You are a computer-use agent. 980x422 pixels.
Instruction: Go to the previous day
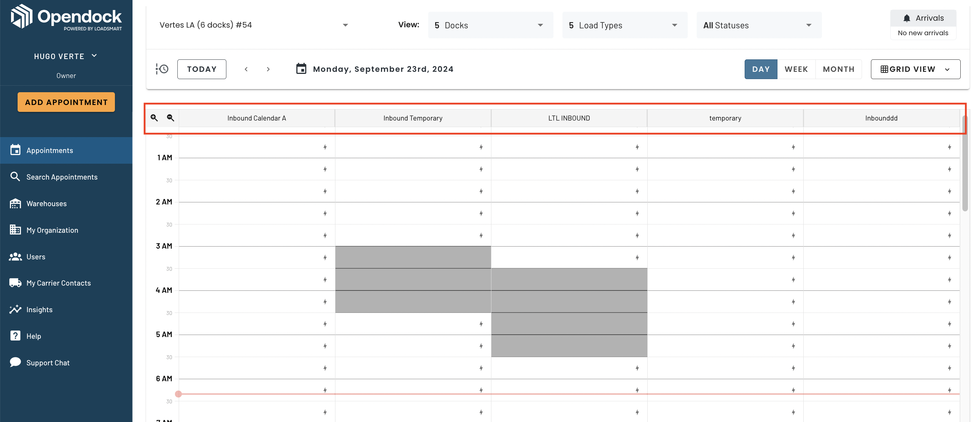point(246,69)
